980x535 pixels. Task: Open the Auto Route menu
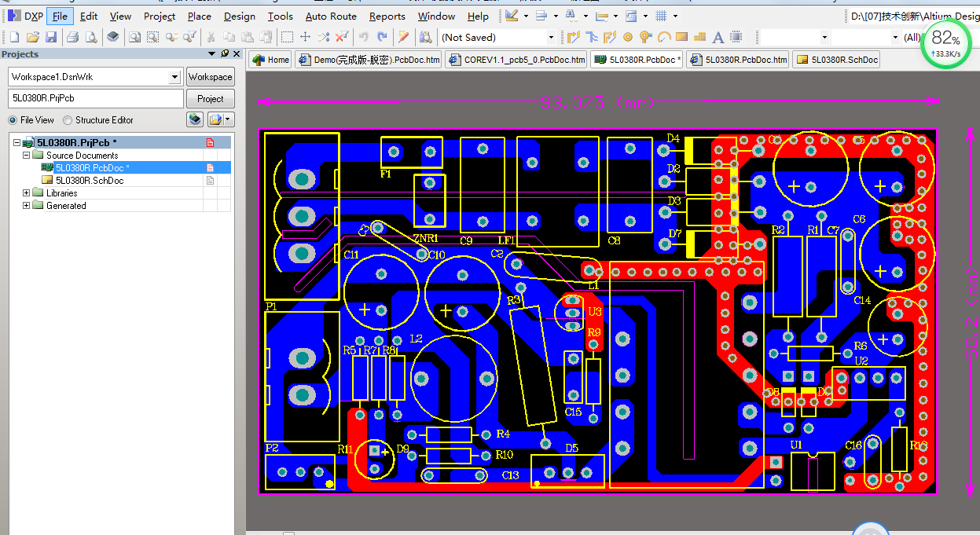tap(331, 16)
